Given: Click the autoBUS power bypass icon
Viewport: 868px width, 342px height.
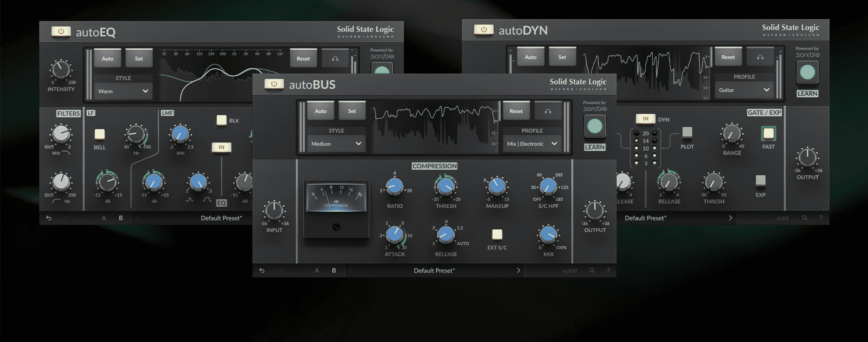Looking at the screenshot, I should [x=274, y=83].
